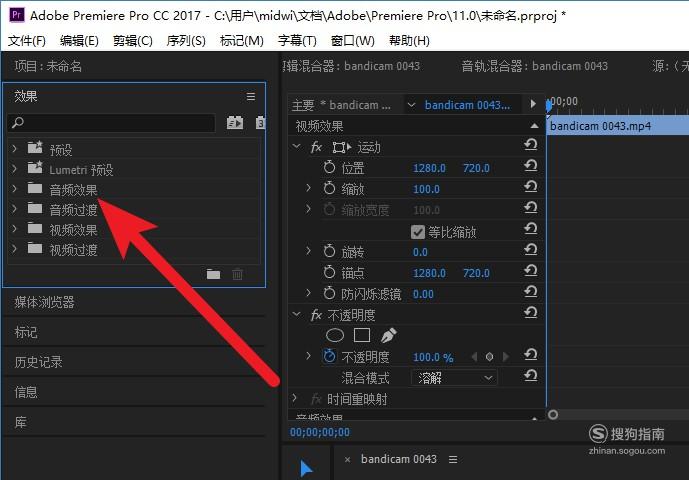Expand the 视频过渡 folder
The height and width of the screenshot is (480, 689).
click(x=15, y=249)
